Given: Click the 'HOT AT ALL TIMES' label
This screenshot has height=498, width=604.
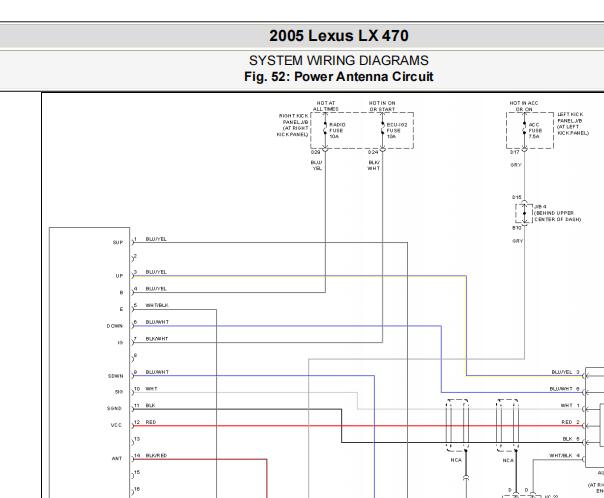Looking at the screenshot, I should (326, 106).
